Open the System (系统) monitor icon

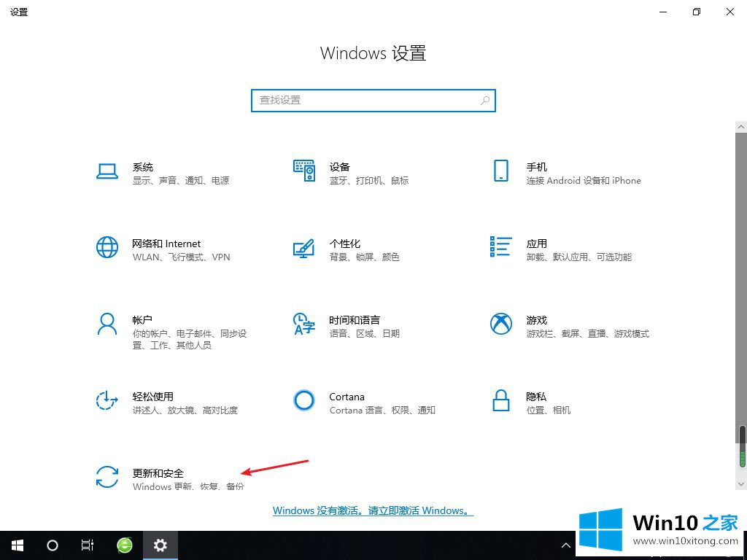pos(107,171)
